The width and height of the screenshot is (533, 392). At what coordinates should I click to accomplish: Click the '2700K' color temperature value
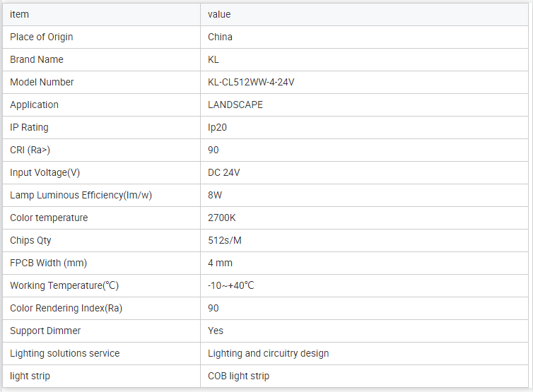pos(222,218)
